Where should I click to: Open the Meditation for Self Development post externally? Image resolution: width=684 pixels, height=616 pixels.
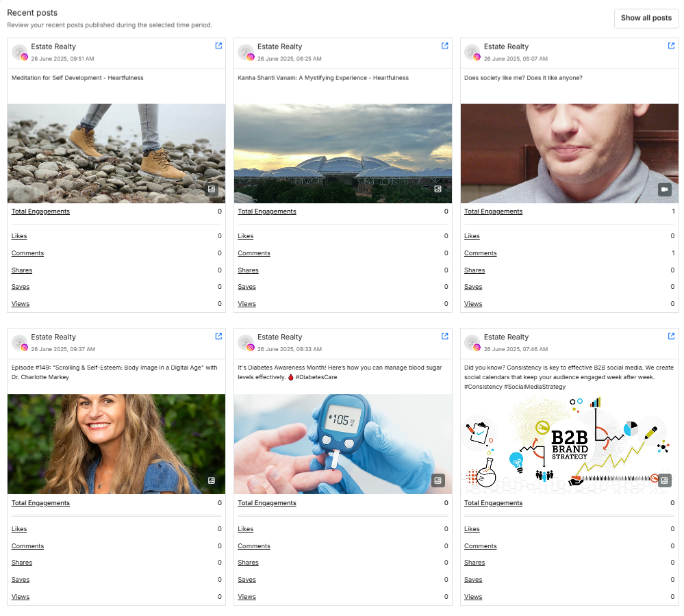(x=218, y=46)
